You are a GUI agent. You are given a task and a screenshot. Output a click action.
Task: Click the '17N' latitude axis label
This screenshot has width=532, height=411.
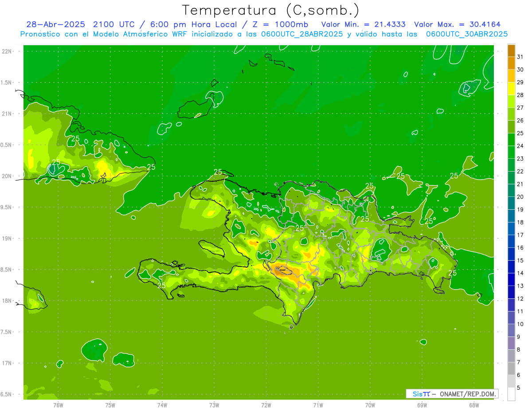pyautogui.click(x=7, y=364)
